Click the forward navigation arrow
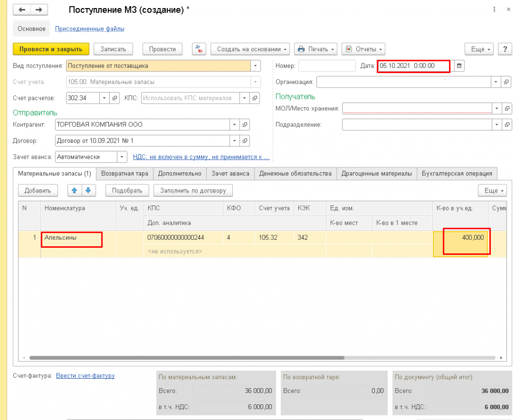 (x=39, y=10)
